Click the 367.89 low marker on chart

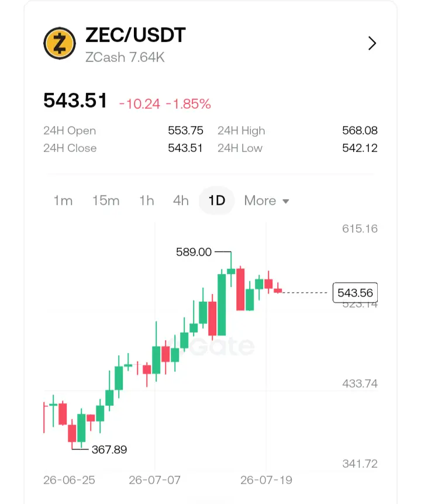coord(109,450)
